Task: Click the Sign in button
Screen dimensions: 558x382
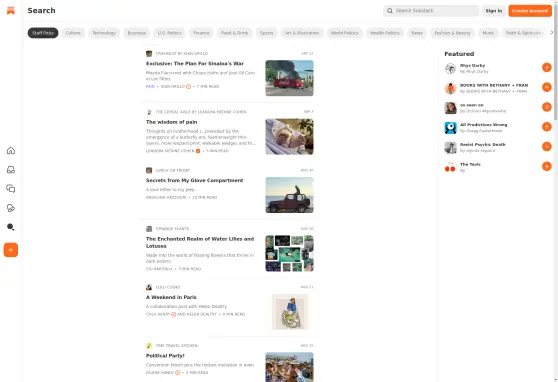Action: (494, 11)
